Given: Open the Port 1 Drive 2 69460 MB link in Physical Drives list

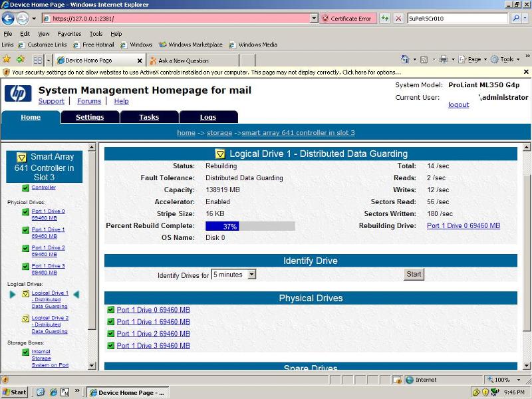Looking at the screenshot, I should (x=154, y=334).
